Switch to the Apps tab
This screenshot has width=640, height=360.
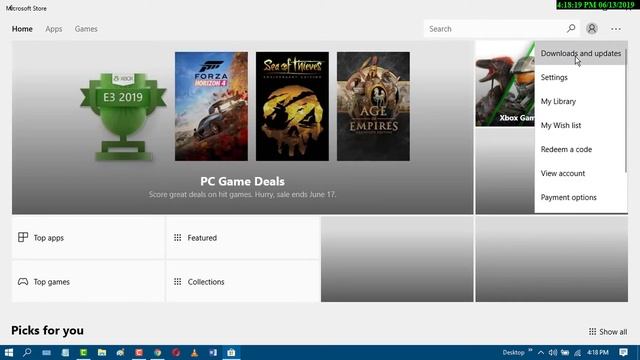(x=54, y=29)
